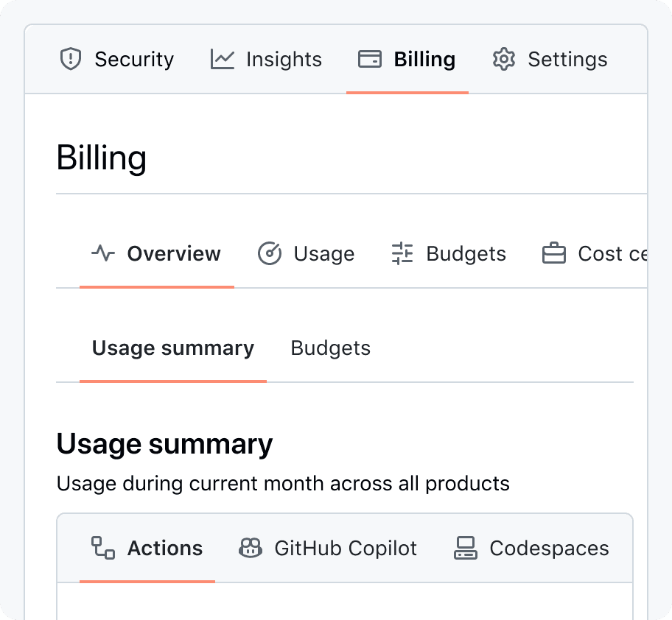Screen dimensions: 672x620
Task: Click the briefcase icon near Cost centers
Action: (x=553, y=253)
